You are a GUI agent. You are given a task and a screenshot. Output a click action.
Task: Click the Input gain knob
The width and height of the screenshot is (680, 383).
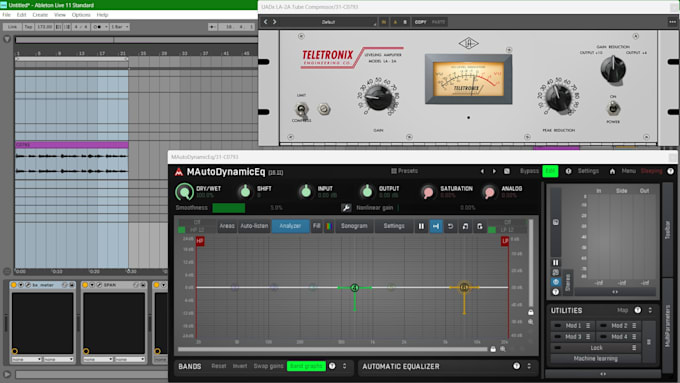(x=306, y=191)
